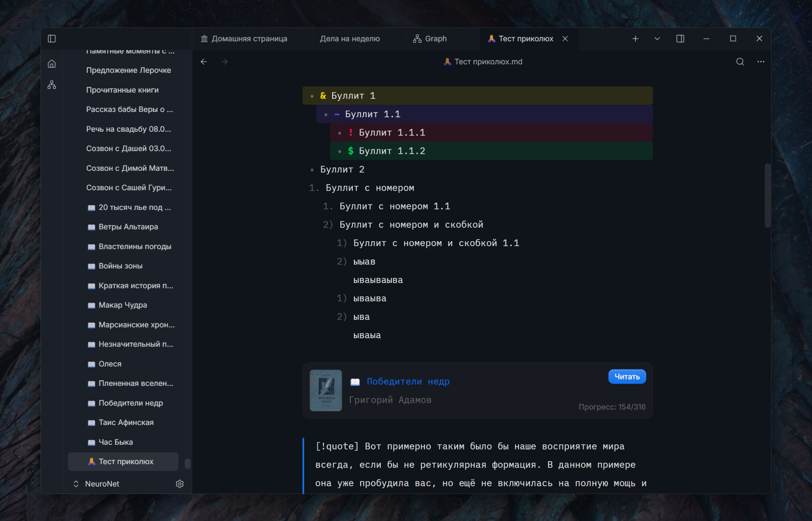The width and height of the screenshot is (812, 521).
Task: Toggle the right sidebar panel icon
Action: 680,39
